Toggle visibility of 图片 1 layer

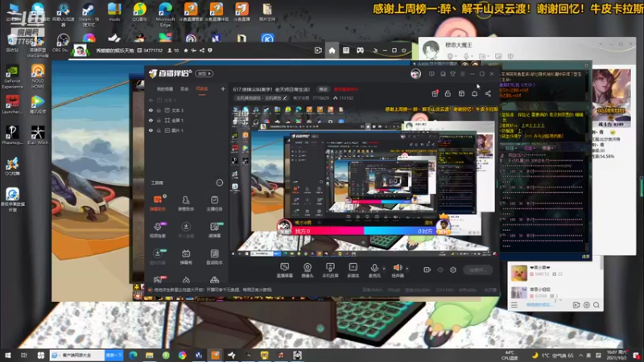151,130
